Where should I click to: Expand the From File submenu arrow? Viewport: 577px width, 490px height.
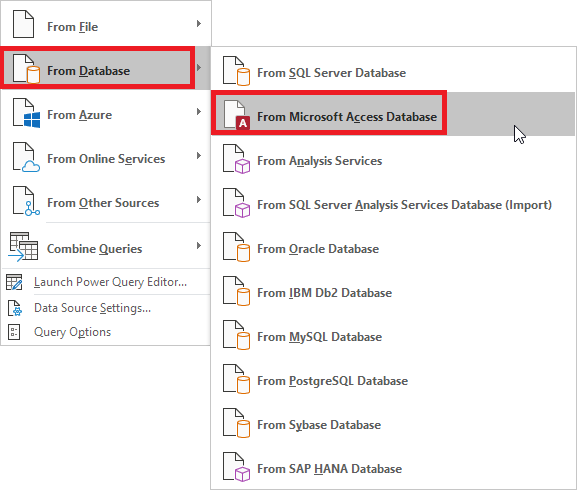(199, 24)
